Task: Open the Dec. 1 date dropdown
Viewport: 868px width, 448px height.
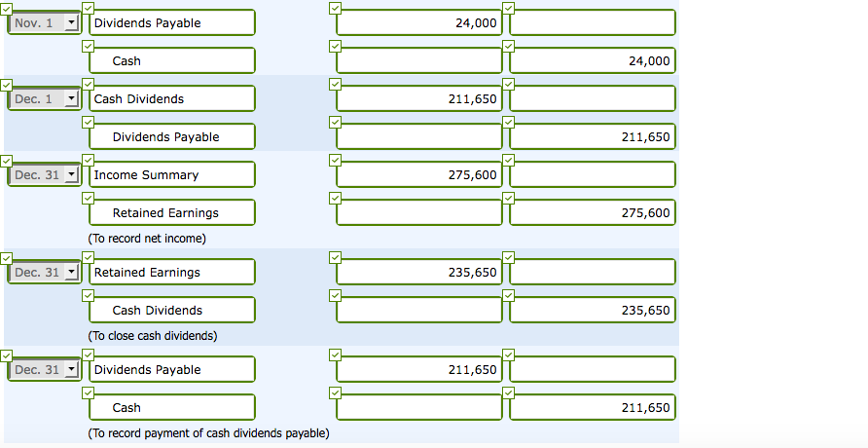Action: click(x=45, y=98)
